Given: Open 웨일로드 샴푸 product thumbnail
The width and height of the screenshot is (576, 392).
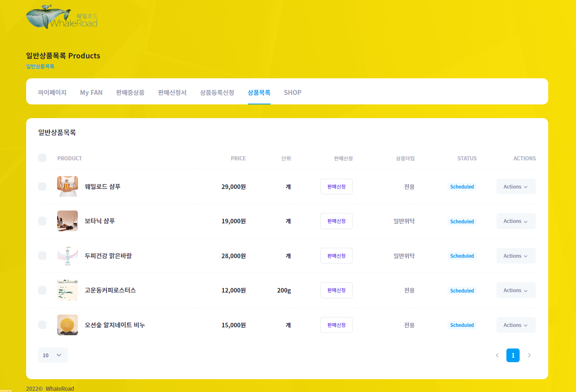Looking at the screenshot, I should 68,186.
